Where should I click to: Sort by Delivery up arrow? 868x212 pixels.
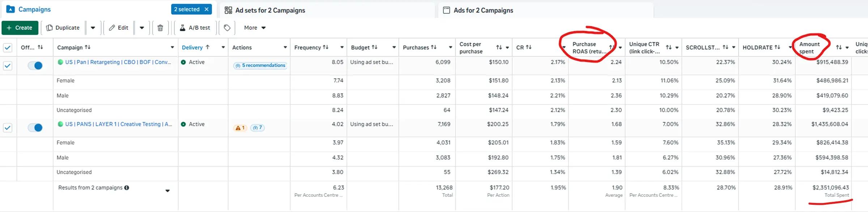207,47
